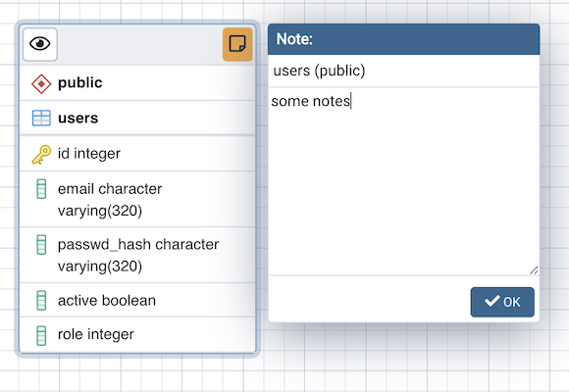569x392 pixels.
Task: Select the 'passwd_hash character varying(320)' column
Action: pyautogui.click(x=137, y=255)
